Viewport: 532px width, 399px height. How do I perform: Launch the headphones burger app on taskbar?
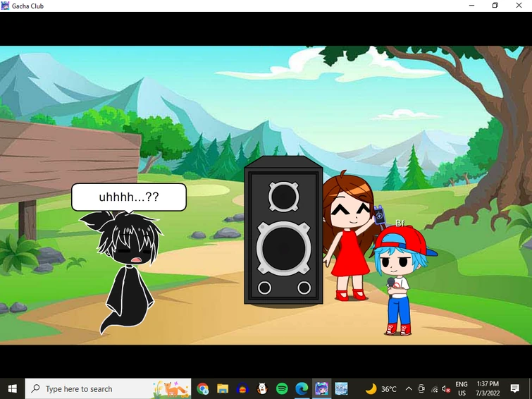point(242,388)
